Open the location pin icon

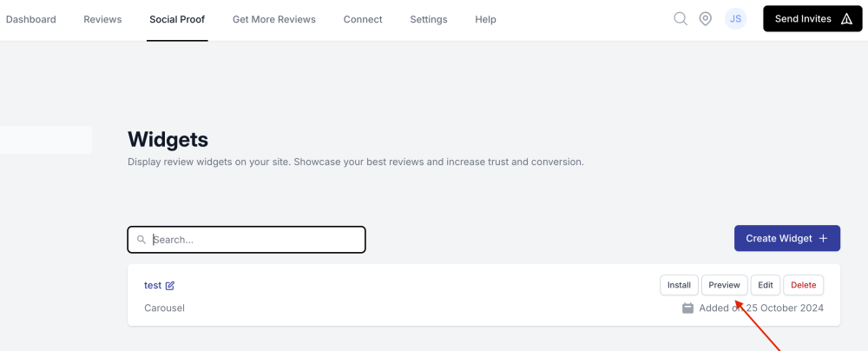(x=706, y=18)
